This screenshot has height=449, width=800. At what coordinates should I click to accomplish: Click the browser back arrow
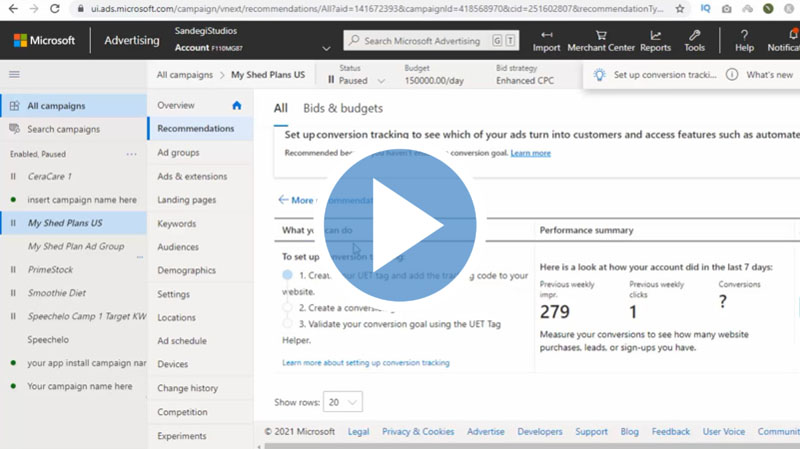tap(13, 9)
